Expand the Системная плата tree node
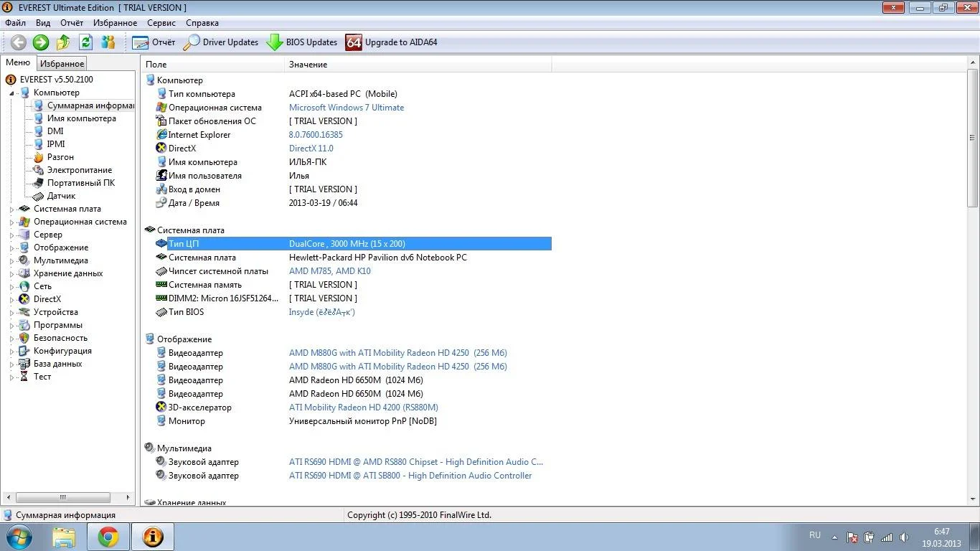Viewport: 980px width, 551px height. 11,209
